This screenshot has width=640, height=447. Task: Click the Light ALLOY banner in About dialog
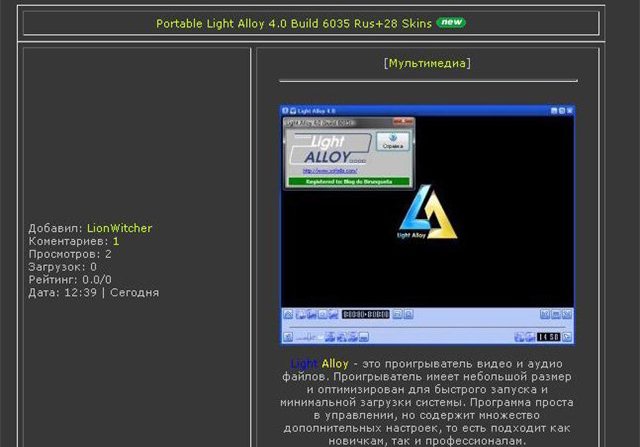(329, 149)
